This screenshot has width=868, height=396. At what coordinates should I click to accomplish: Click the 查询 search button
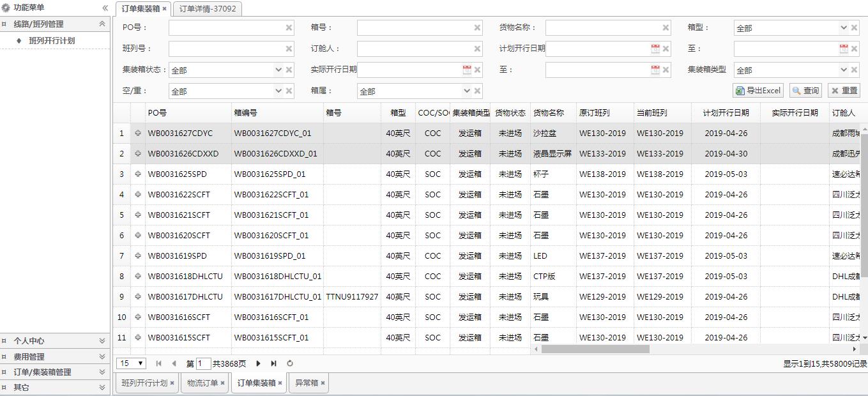tap(805, 91)
